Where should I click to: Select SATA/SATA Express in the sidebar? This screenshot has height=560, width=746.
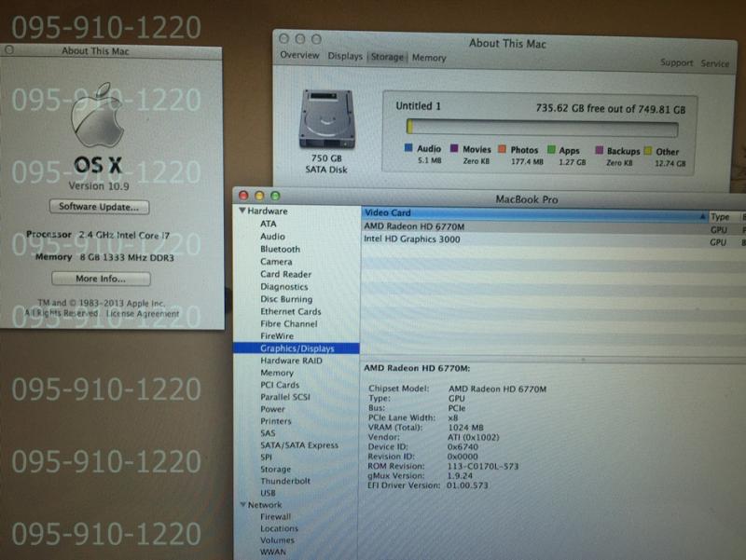[x=299, y=445]
